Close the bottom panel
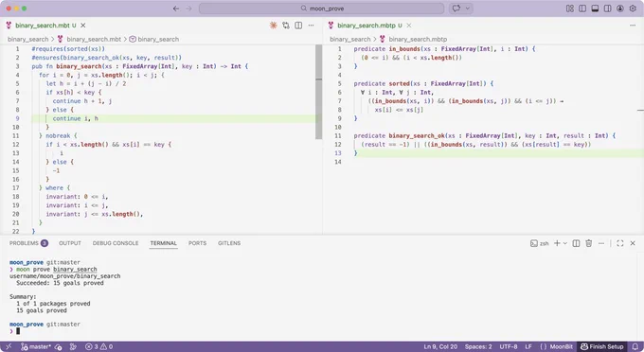This screenshot has width=644, height=352. (x=633, y=243)
